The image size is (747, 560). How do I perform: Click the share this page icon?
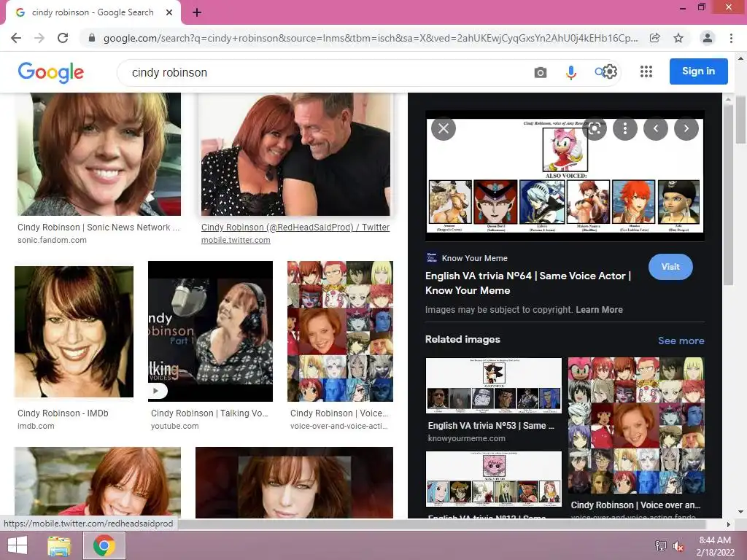click(655, 38)
